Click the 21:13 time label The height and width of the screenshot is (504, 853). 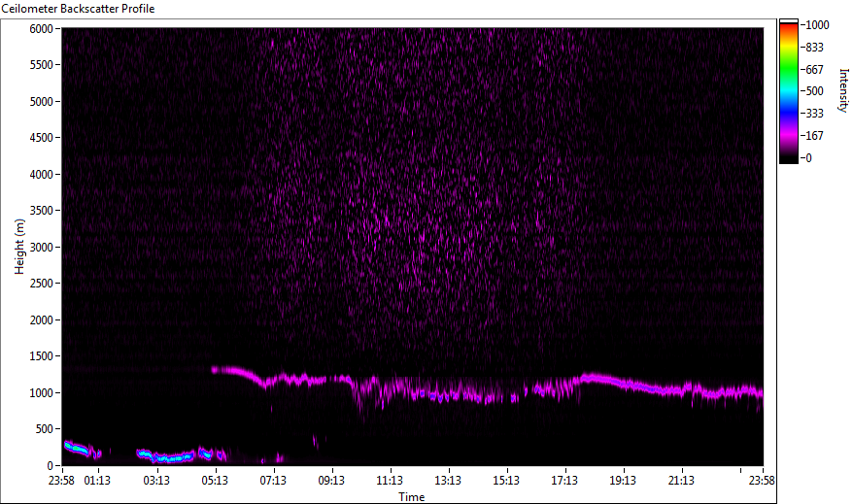pyautogui.click(x=681, y=480)
